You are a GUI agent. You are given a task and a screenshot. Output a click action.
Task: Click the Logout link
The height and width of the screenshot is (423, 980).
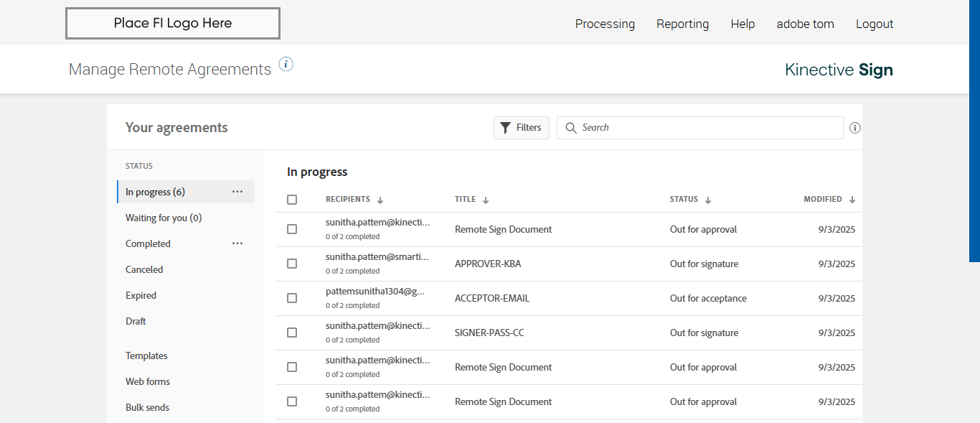(x=875, y=24)
